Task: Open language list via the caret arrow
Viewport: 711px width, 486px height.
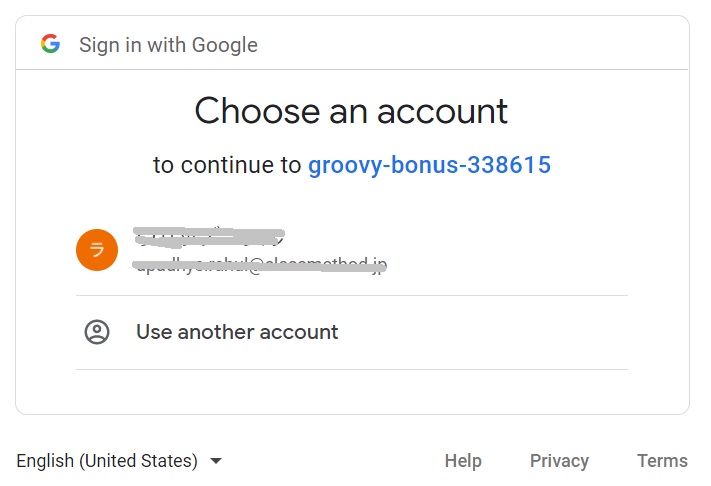Action: click(216, 461)
